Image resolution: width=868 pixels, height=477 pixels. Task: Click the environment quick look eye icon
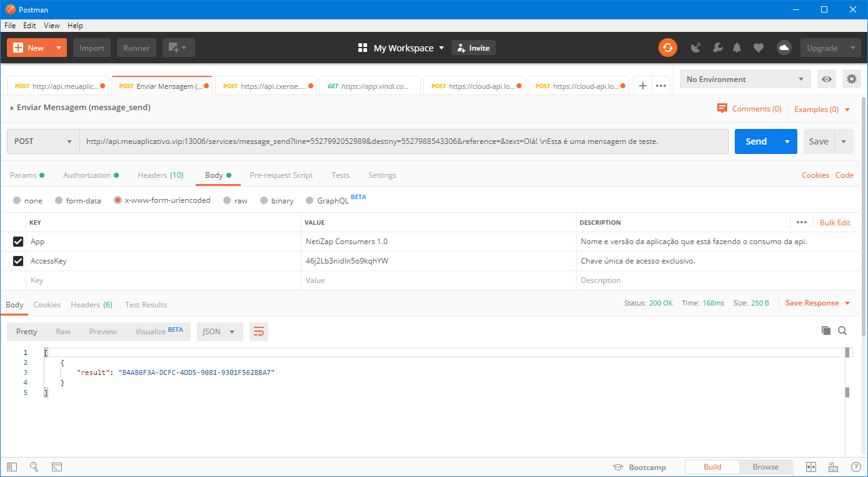click(x=827, y=79)
